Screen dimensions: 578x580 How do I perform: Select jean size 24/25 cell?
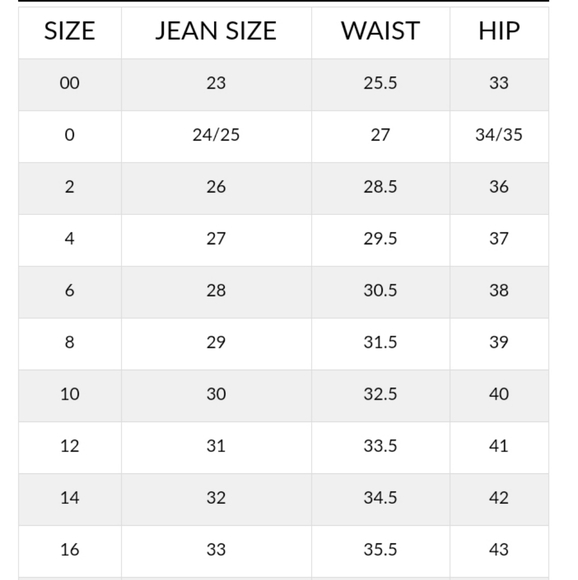tap(216, 135)
